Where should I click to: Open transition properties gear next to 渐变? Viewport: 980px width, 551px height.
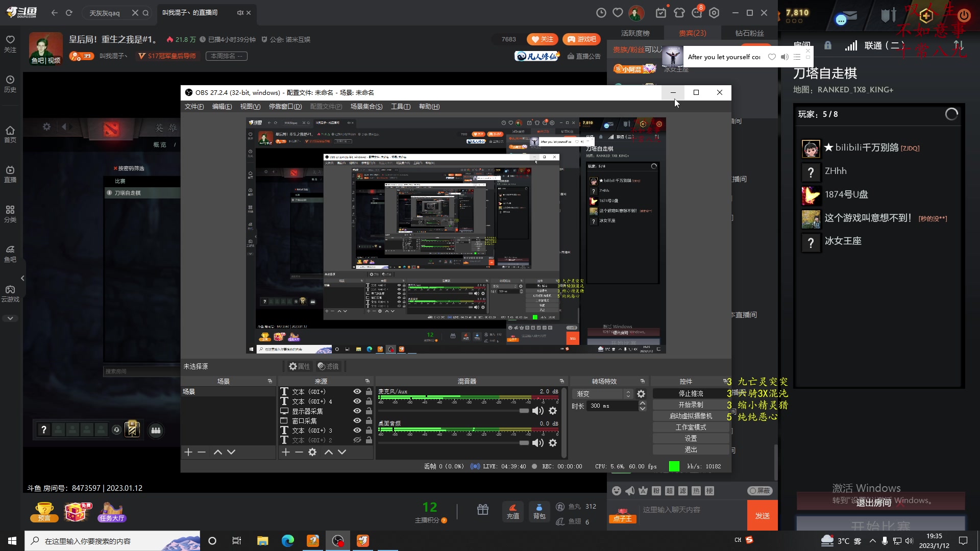click(641, 394)
